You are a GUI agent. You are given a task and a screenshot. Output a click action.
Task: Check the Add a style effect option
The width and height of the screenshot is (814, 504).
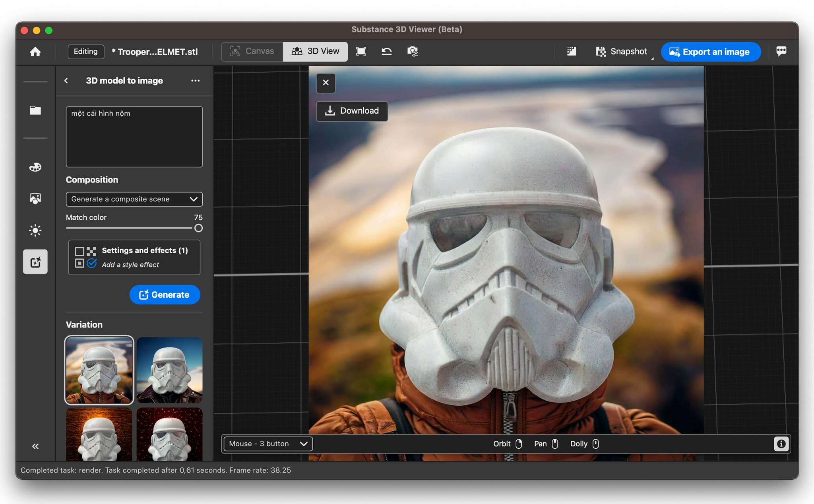click(x=92, y=264)
